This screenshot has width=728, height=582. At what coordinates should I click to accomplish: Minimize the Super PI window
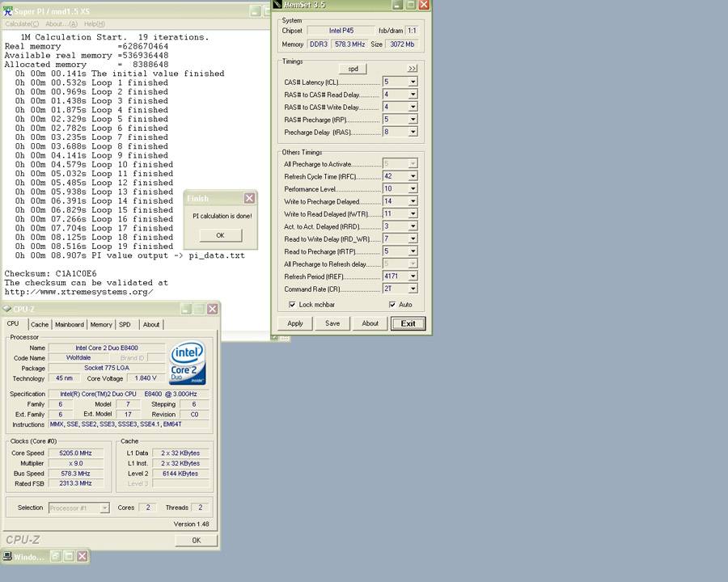tap(255, 11)
